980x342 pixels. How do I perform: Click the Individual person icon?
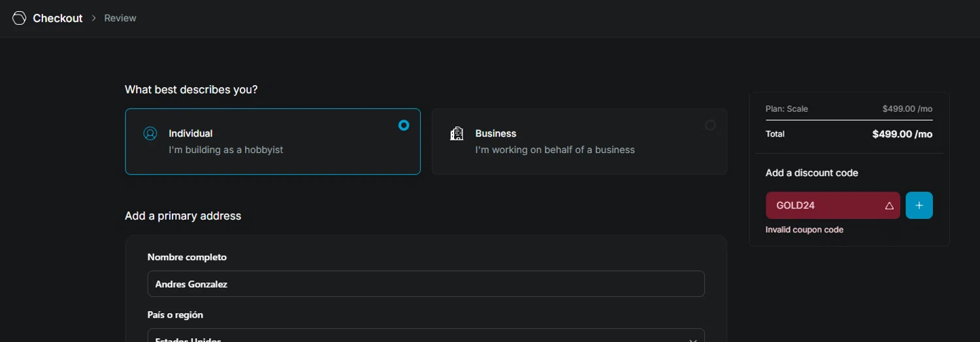pyautogui.click(x=150, y=133)
